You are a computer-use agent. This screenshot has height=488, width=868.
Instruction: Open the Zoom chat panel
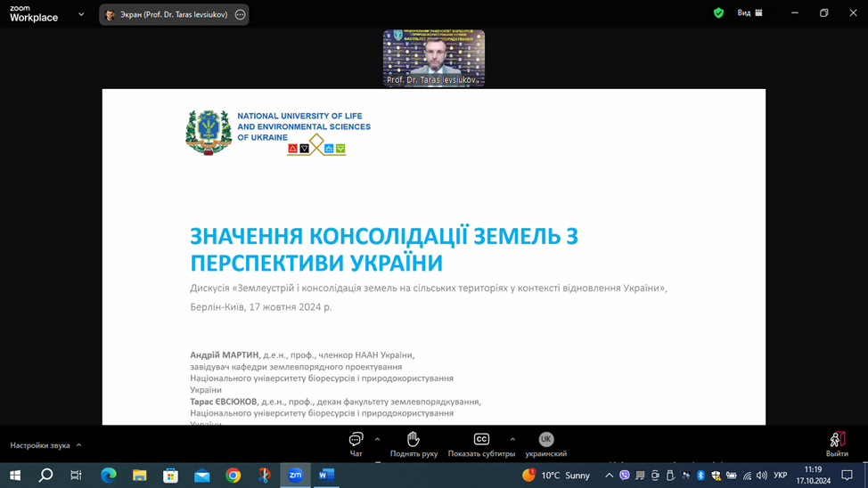[x=356, y=445]
